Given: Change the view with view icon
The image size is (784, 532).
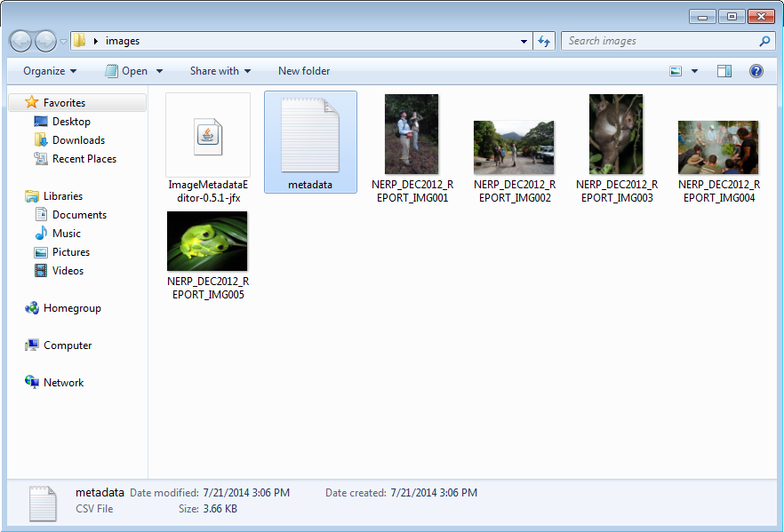Looking at the screenshot, I should pos(676,71).
